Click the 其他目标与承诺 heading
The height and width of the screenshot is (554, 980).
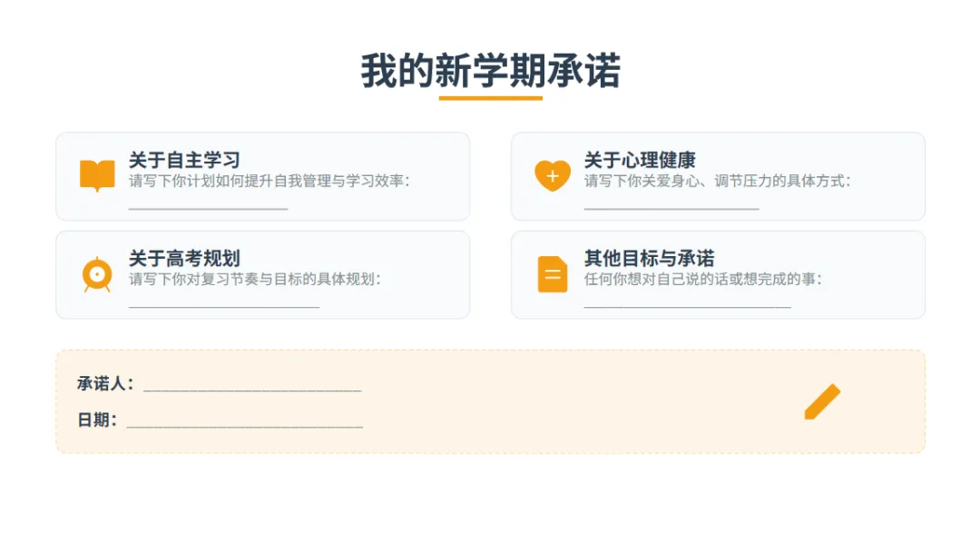650,258
